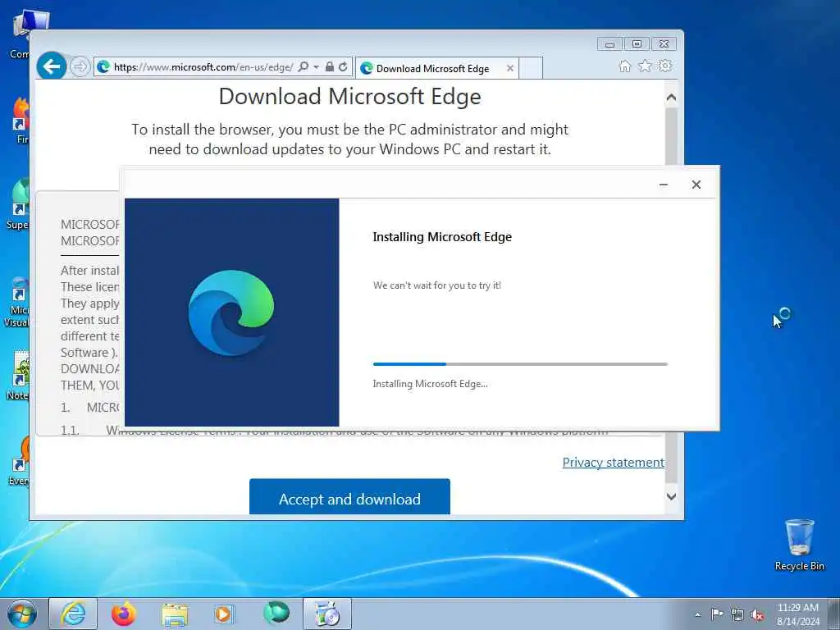Click Internet Explorer on the taskbar
Viewport: 840px width, 630px height.
pos(73,614)
